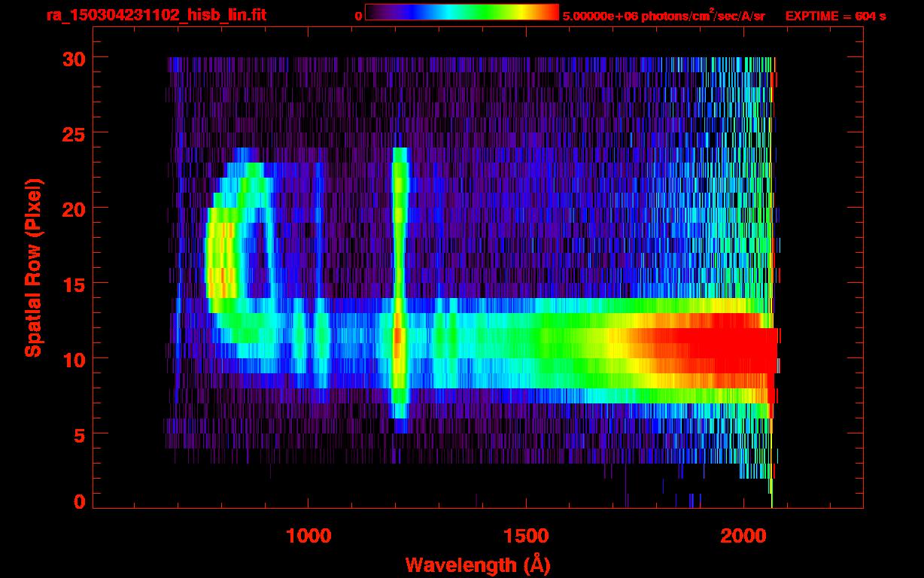
Task: Click the Spatial Row (Pixel) axis title
Action: point(33,267)
